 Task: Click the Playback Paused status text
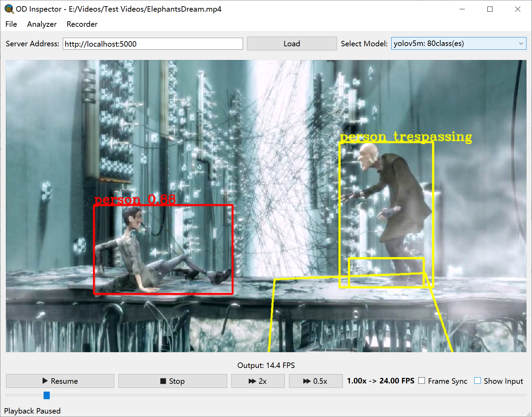32,411
